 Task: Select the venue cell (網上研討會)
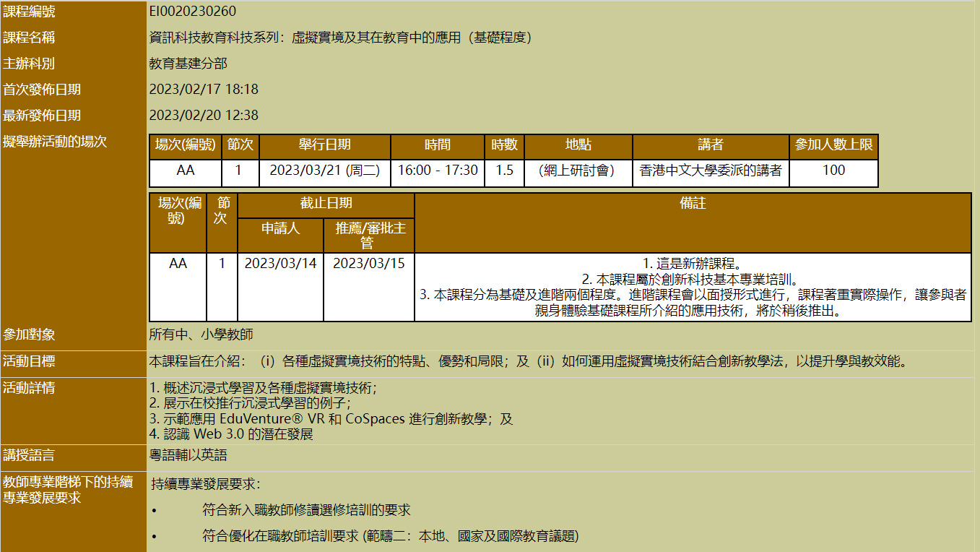pos(578,171)
